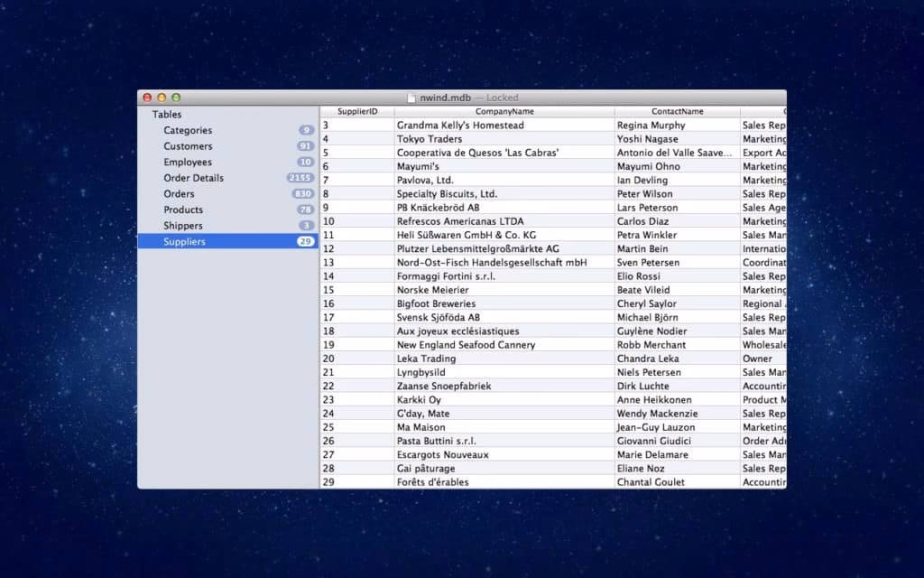Click the Locked label in title bar
Image resolution: width=924 pixels, height=578 pixels.
[x=503, y=98]
